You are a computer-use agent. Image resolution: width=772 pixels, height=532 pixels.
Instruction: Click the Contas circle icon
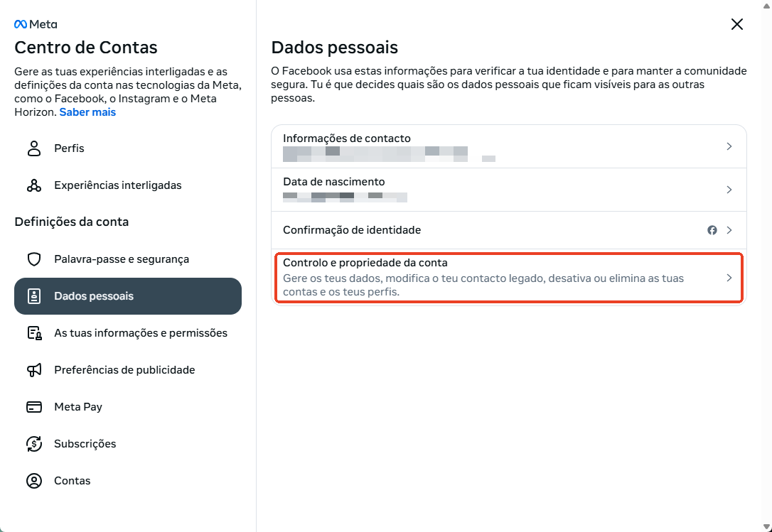(x=34, y=481)
